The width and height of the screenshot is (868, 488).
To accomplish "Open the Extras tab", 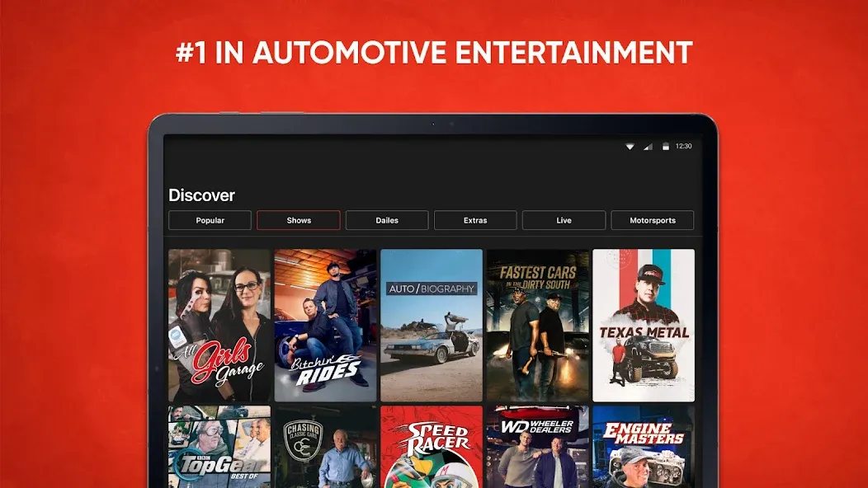I will point(475,220).
